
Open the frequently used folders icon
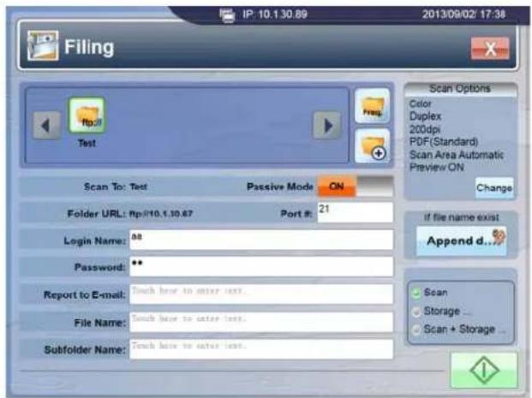tap(372, 106)
